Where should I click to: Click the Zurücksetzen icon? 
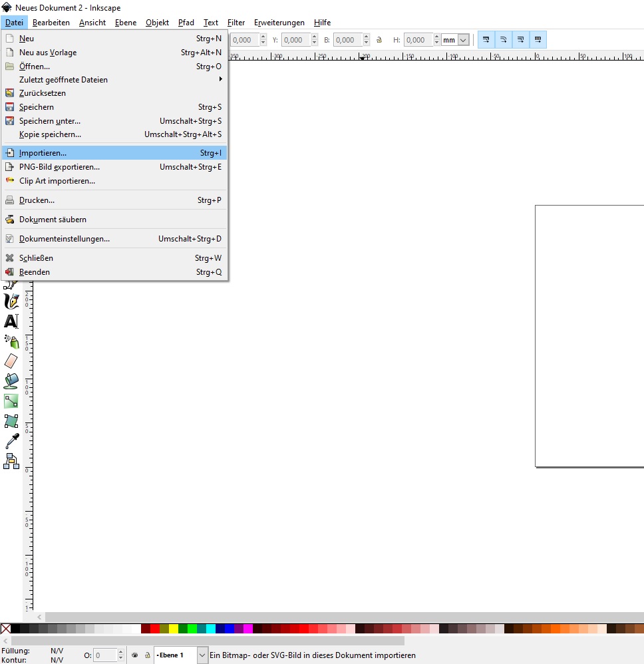9,93
